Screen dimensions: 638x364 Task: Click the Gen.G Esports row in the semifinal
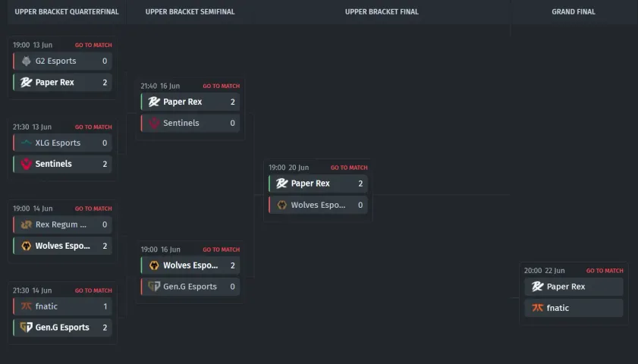coord(190,287)
